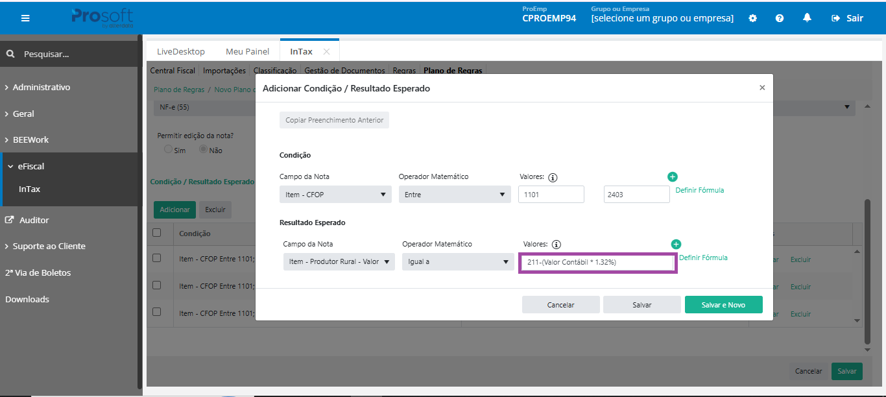Screen dimensions: 886x397
Task: Select a group in Grupo ou Empresa selector
Action: [662, 19]
